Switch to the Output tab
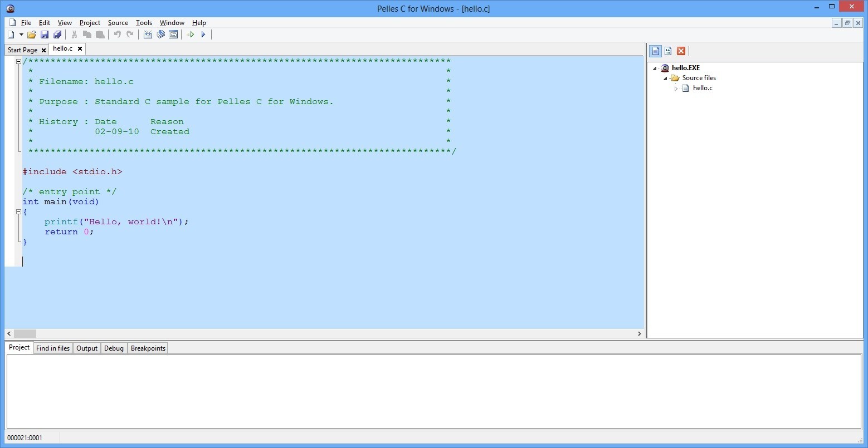This screenshot has width=868, height=448. coord(87,348)
